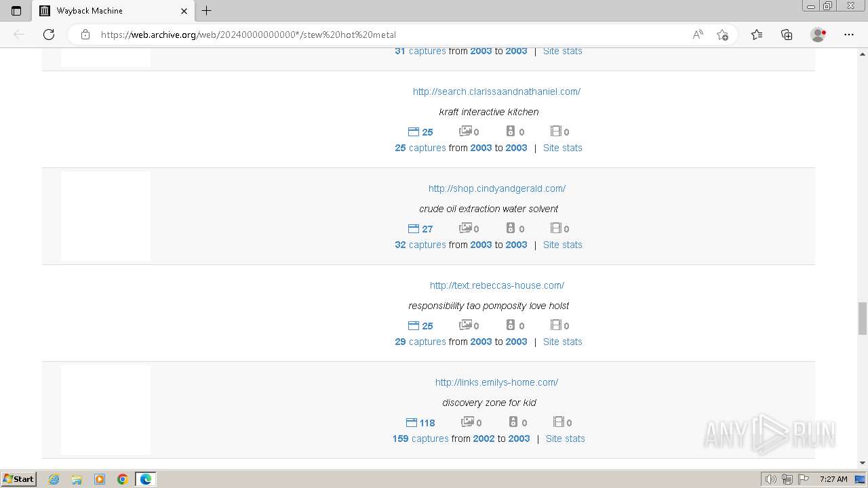The image size is (868, 488).
Task: Click the taskbar clock 7:27 AM
Action: [x=833, y=479]
